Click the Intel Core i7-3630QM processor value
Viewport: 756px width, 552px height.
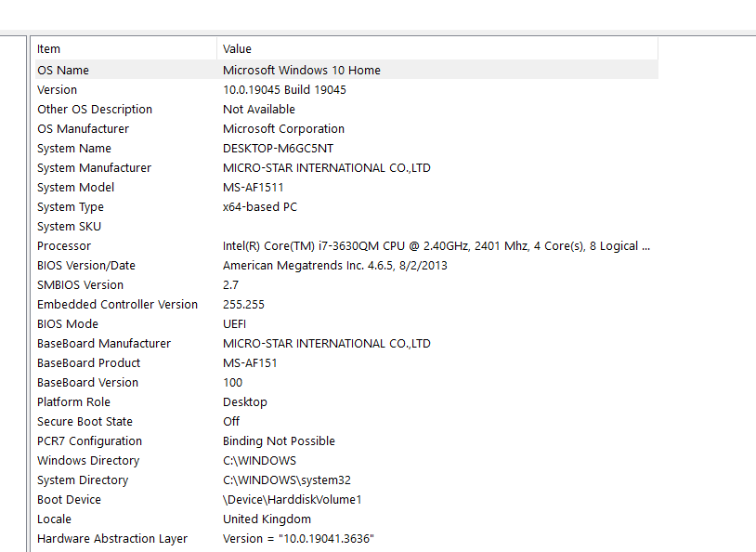437,245
